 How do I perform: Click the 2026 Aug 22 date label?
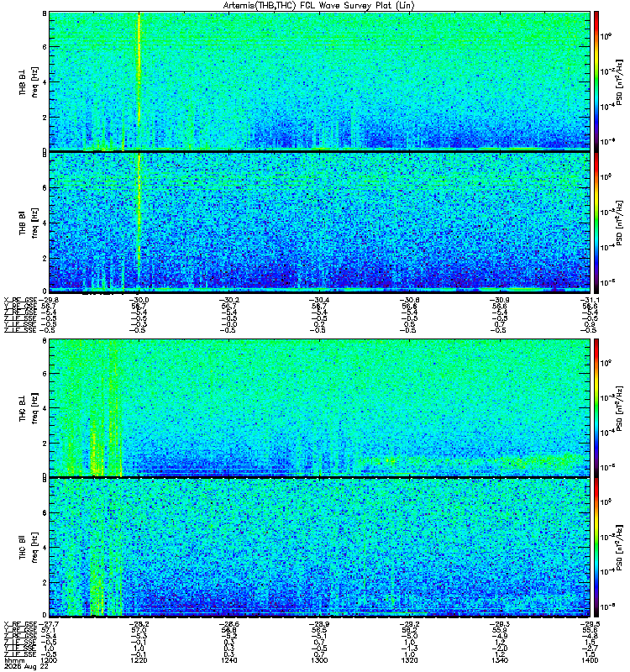point(26,666)
